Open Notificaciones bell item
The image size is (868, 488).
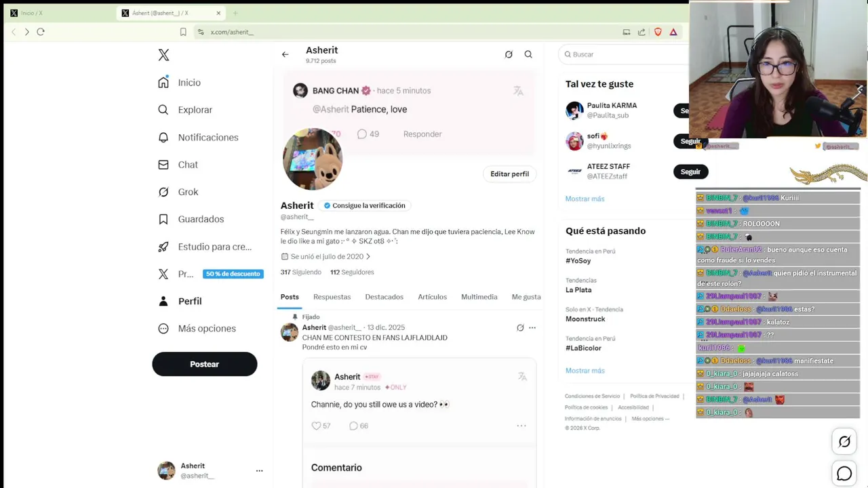198,138
